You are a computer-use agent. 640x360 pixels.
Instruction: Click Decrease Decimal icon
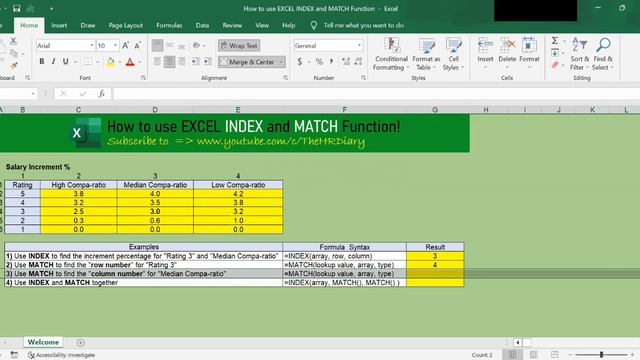click(358, 62)
